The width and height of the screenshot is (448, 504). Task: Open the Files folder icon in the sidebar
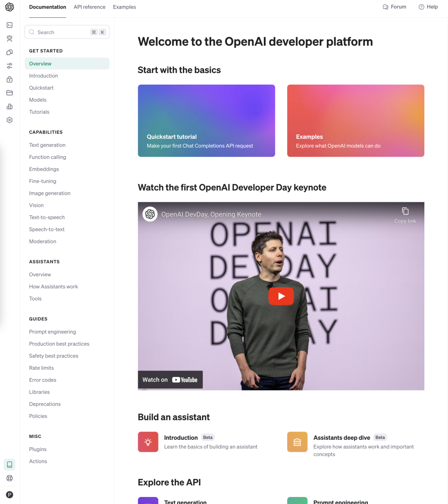point(10,93)
